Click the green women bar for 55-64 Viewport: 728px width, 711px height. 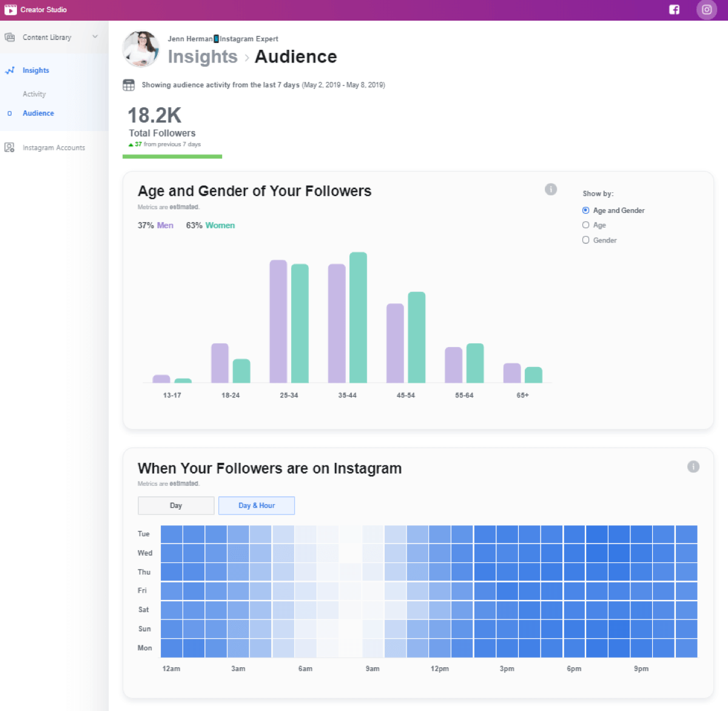[x=475, y=363]
